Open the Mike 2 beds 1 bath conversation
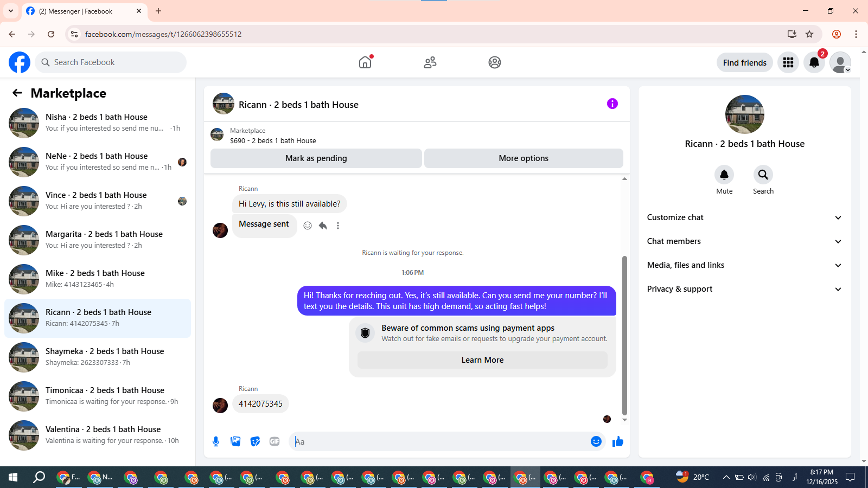868x488 pixels. (98, 279)
